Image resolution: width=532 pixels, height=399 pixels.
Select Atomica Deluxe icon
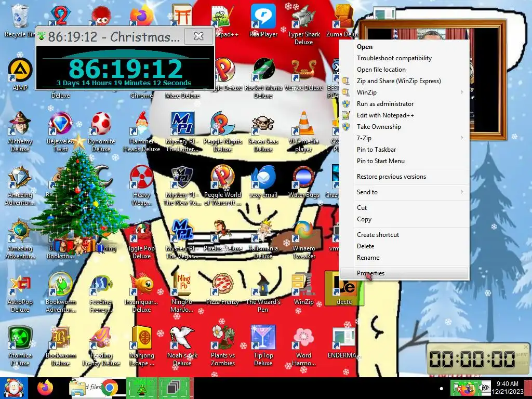pyautogui.click(x=20, y=346)
